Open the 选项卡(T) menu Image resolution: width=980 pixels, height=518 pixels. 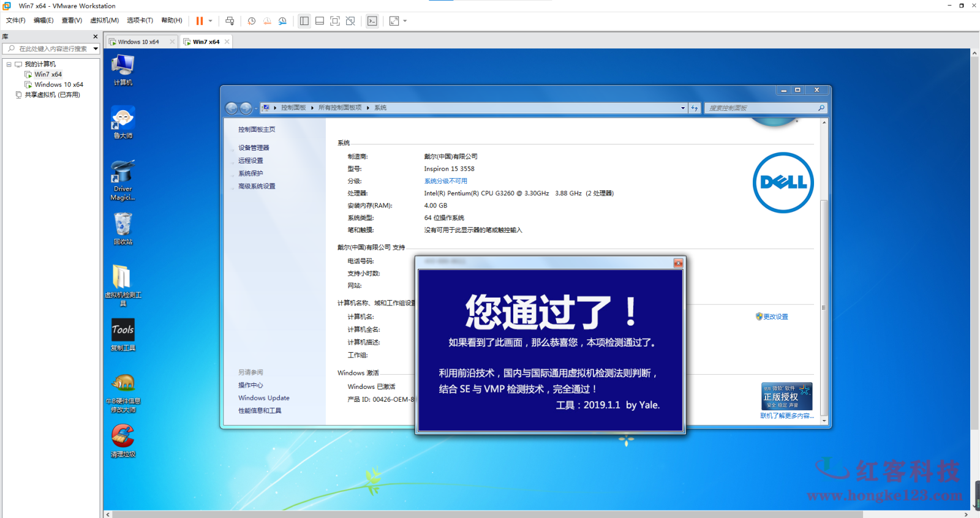click(x=140, y=20)
